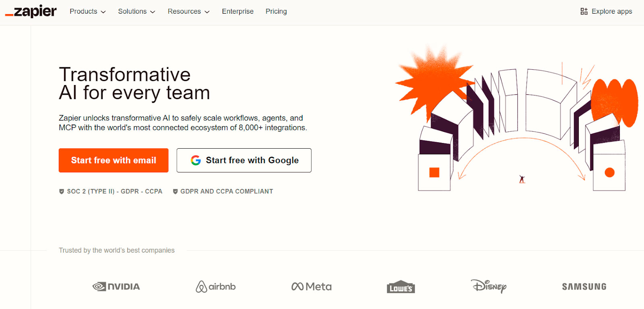This screenshot has width=644, height=309.
Task: Click the Disney logo
Action: 489,286
